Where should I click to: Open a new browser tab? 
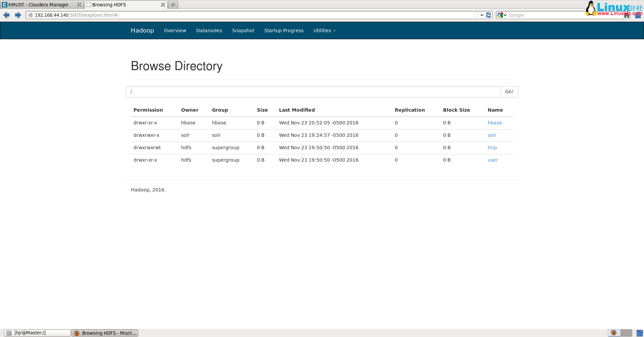coord(173,5)
